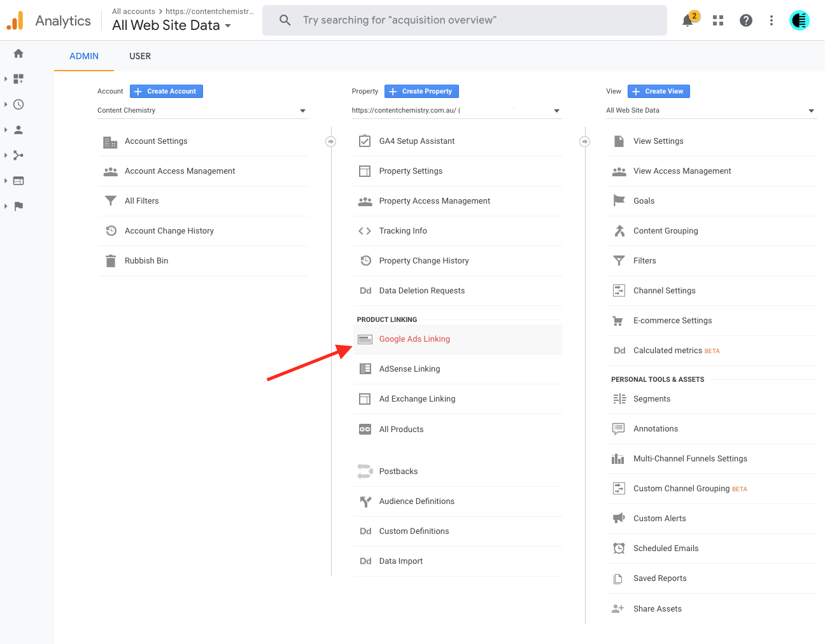Screen dimensions: 825x644
Task: Open the Google apps grid
Action: click(718, 20)
